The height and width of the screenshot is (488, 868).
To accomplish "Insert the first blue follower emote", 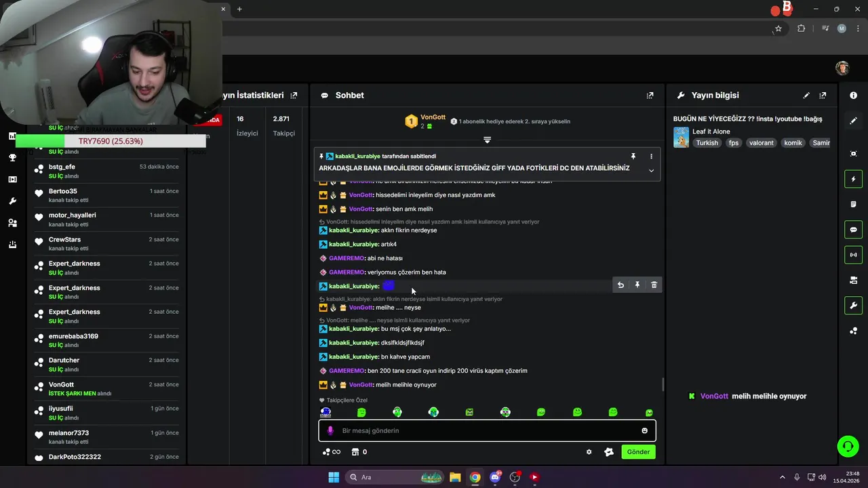I will tap(325, 412).
